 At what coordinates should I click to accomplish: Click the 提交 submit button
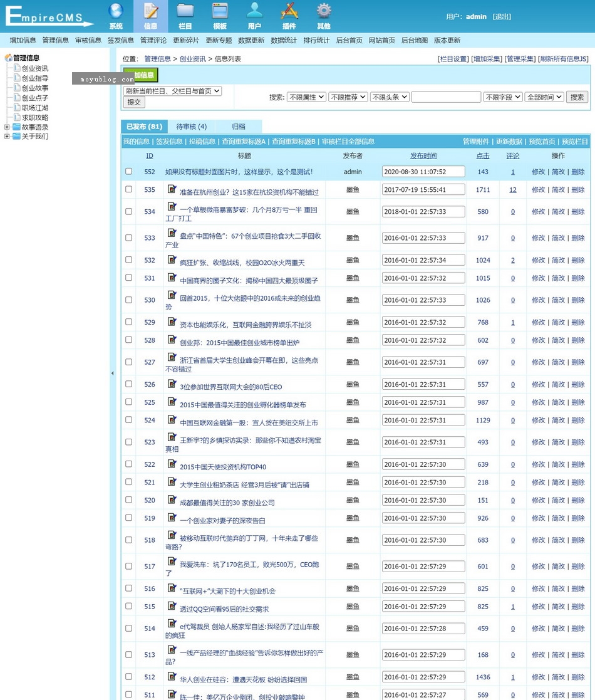click(x=134, y=102)
